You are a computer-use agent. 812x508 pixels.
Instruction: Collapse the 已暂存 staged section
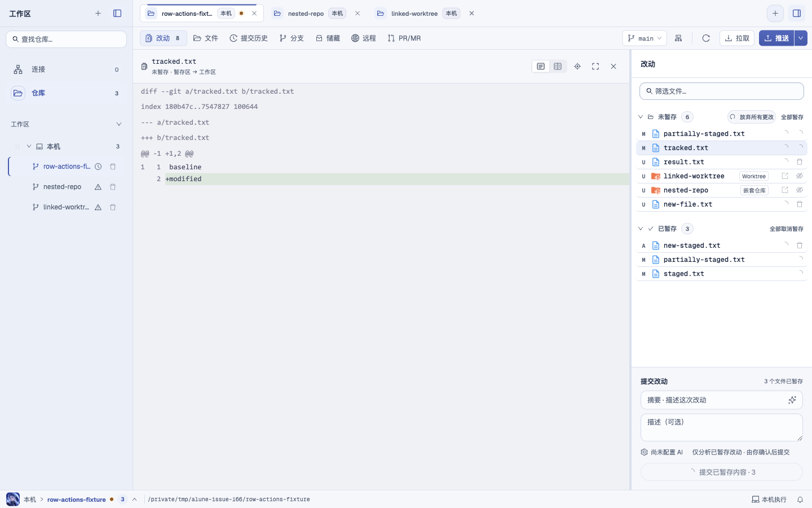tap(641, 229)
